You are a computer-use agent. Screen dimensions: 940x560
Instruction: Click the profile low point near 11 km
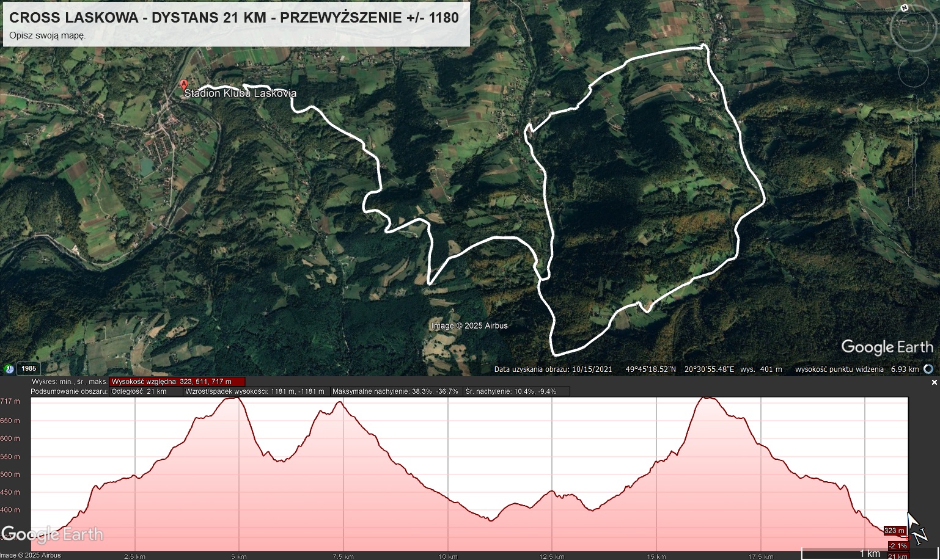click(491, 520)
